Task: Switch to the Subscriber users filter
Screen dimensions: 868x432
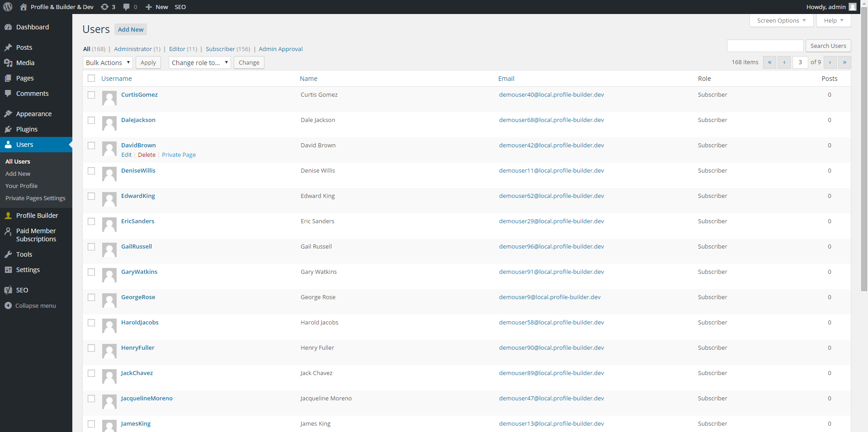Action: click(220, 49)
